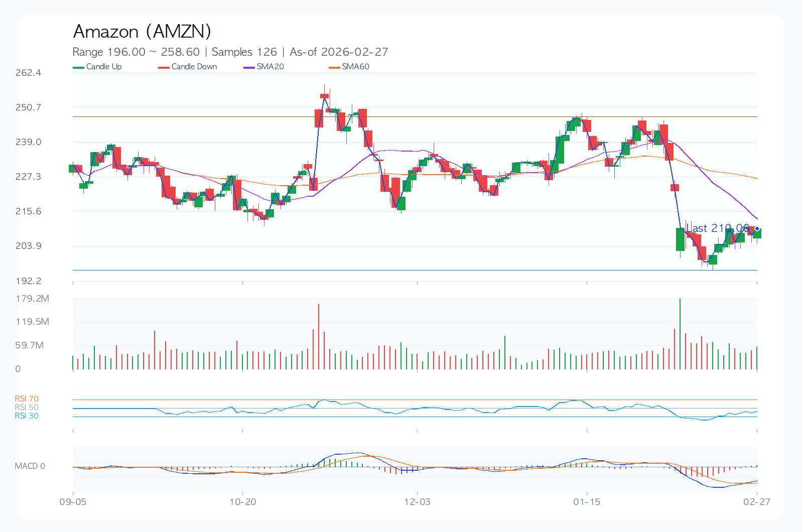Select the Amazon (AMZN) chart title
The height and width of the screenshot is (532, 803).
(142, 32)
